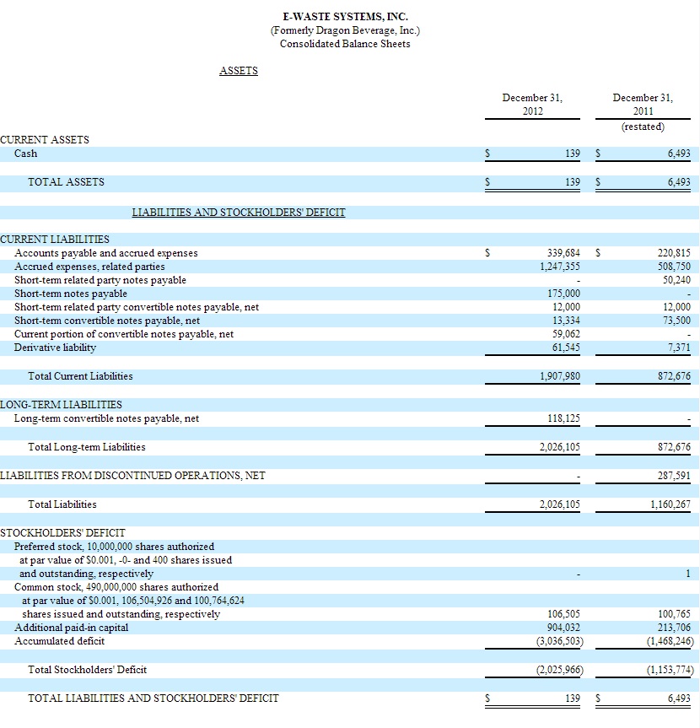Select the "CURRENT LIABILITIES" section label
This screenshot has width=700, height=728.
pos(55,240)
